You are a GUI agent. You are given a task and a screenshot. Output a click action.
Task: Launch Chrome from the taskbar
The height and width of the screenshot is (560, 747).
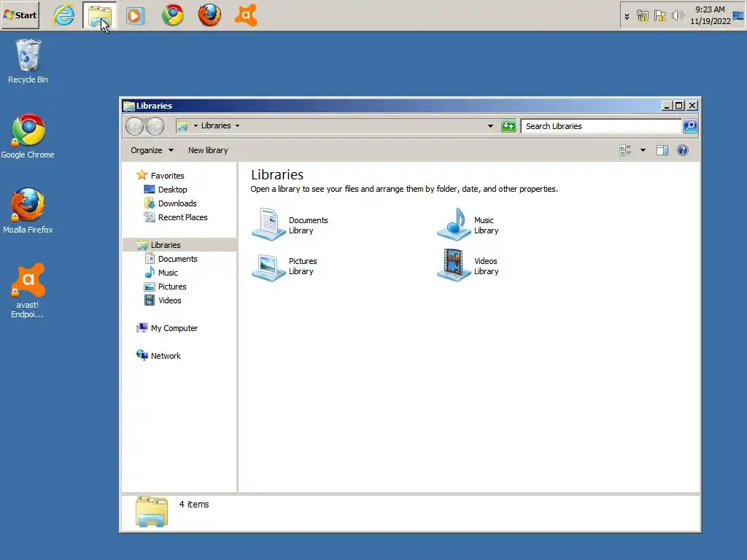coord(172,15)
